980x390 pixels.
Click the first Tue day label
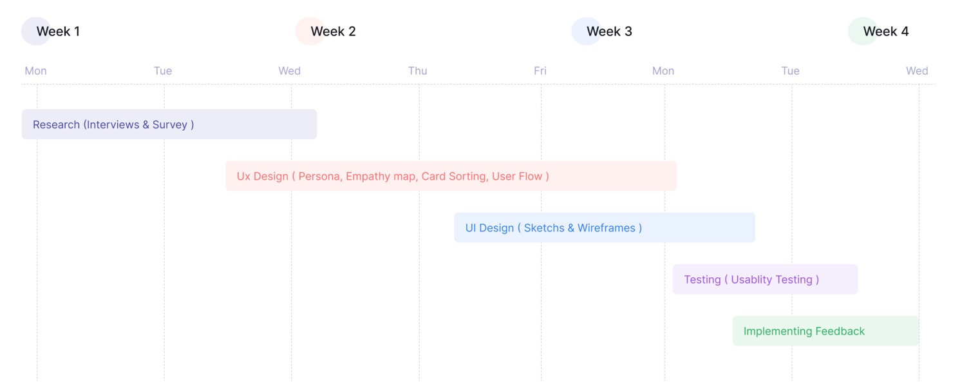tap(163, 71)
